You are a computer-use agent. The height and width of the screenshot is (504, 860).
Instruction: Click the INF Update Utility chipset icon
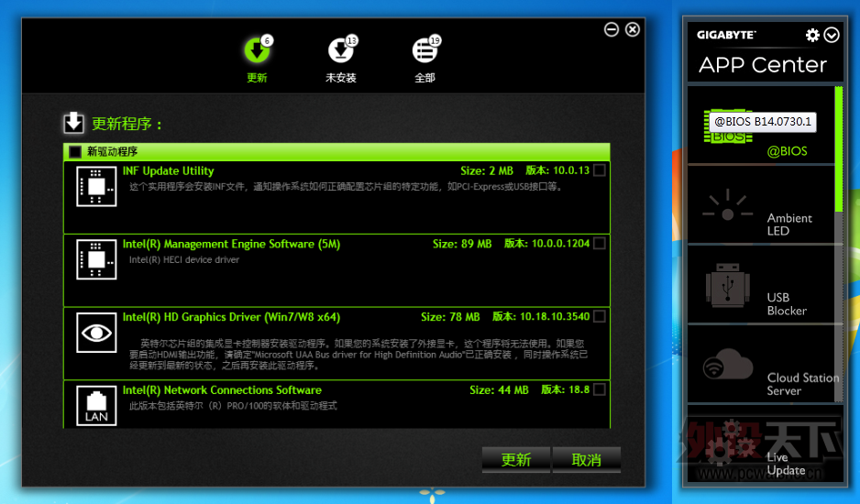click(x=96, y=186)
